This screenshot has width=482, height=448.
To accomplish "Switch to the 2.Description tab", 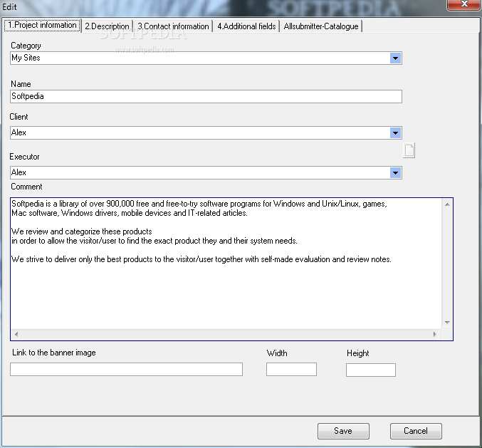I will (x=107, y=26).
